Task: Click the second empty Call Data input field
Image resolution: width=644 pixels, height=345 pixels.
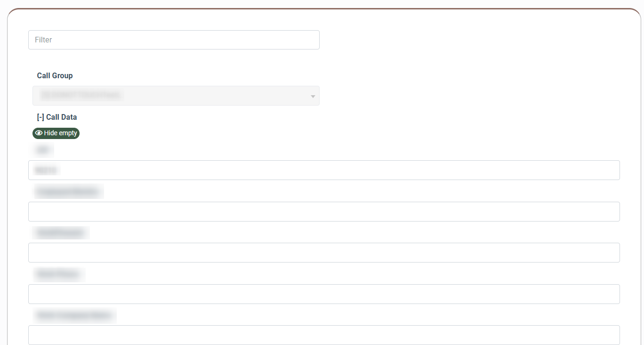Action: 324,212
